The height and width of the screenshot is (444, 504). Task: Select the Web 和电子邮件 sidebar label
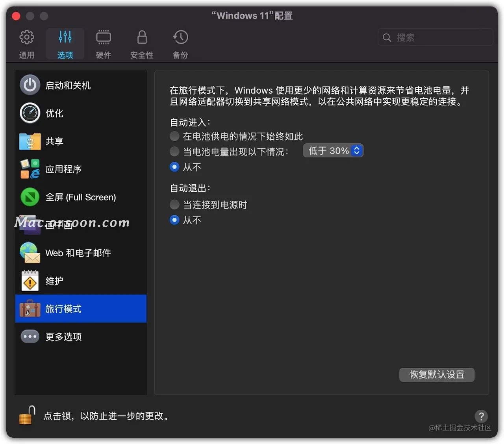[x=78, y=253]
